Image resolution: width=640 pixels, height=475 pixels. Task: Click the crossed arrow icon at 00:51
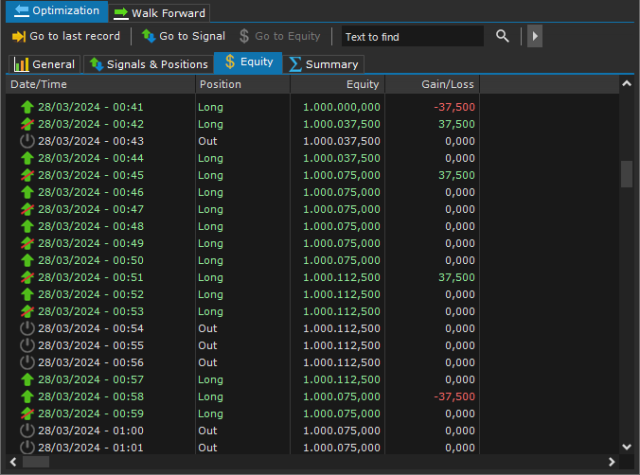pyautogui.click(x=27, y=277)
